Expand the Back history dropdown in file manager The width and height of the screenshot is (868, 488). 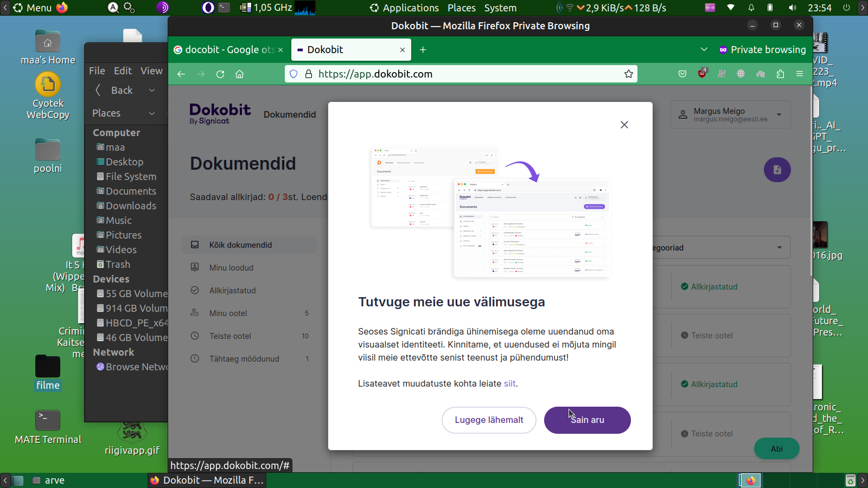152,91
